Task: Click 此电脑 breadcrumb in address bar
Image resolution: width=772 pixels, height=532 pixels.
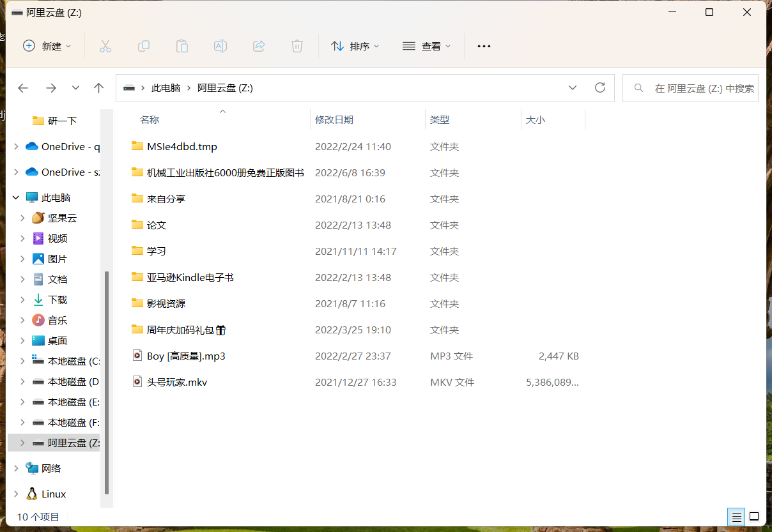Action: pyautogui.click(x=166, y=88)
